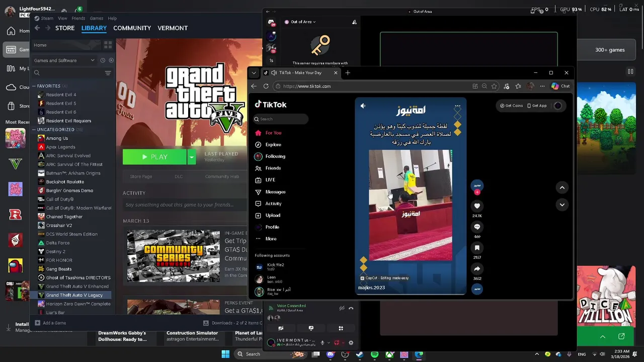Viewport: 644px width, 362px height.
Task: Open the Steam View menu
Action: [62, 18]
